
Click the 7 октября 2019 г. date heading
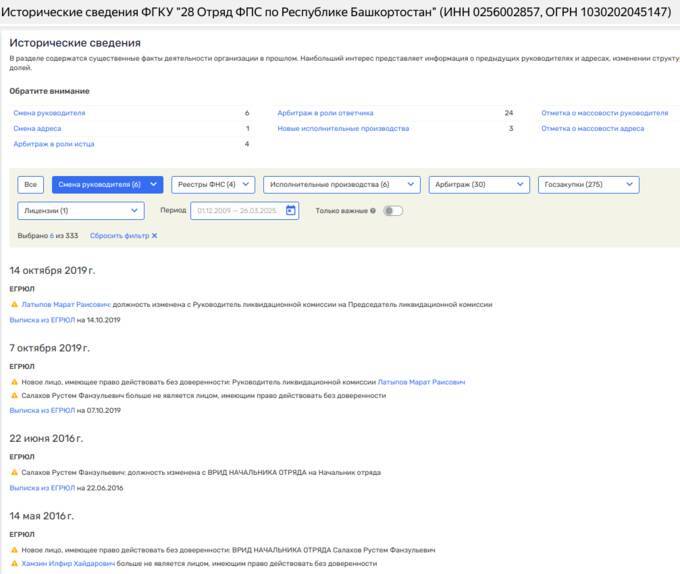[49, 348]
